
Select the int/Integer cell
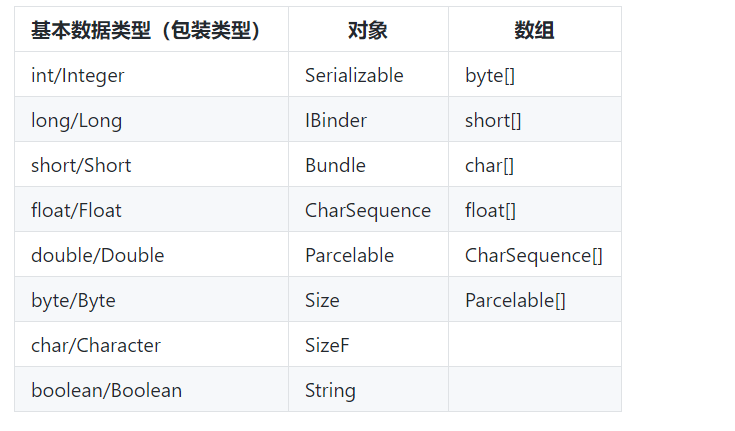[x=78, y=75]
